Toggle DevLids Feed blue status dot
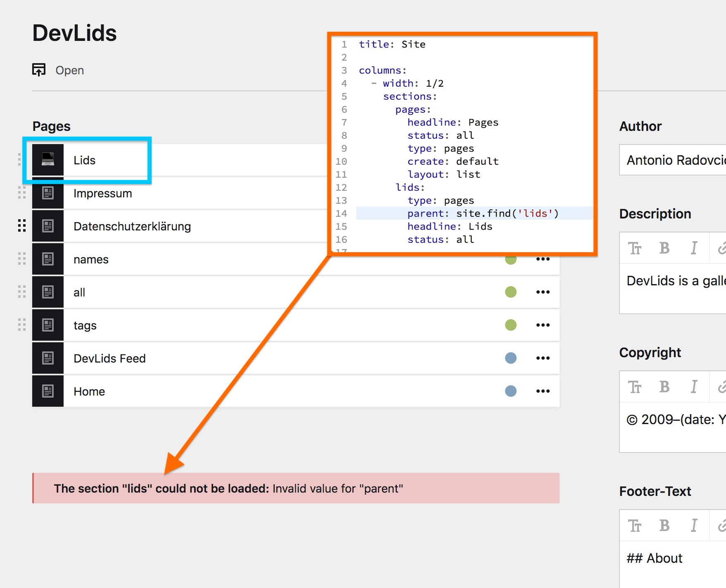The width and height of the screenshot is (726, 588). pos(511,358)
